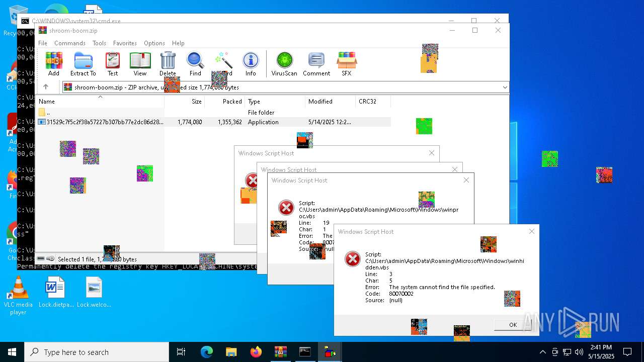This screenshot has height=362, width=644.
Task: Open the Commands menu
Action: coord(70,43)
